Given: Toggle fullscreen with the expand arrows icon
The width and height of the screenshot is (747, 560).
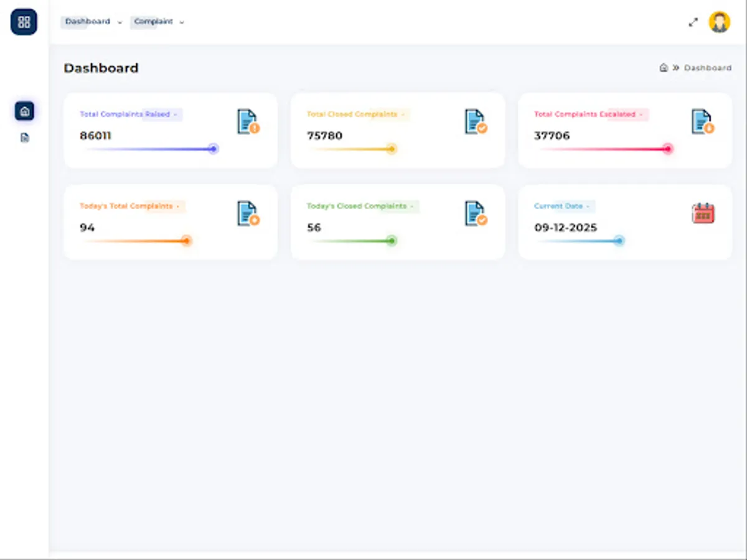Looking at the screenshot, I should [693, 22].
